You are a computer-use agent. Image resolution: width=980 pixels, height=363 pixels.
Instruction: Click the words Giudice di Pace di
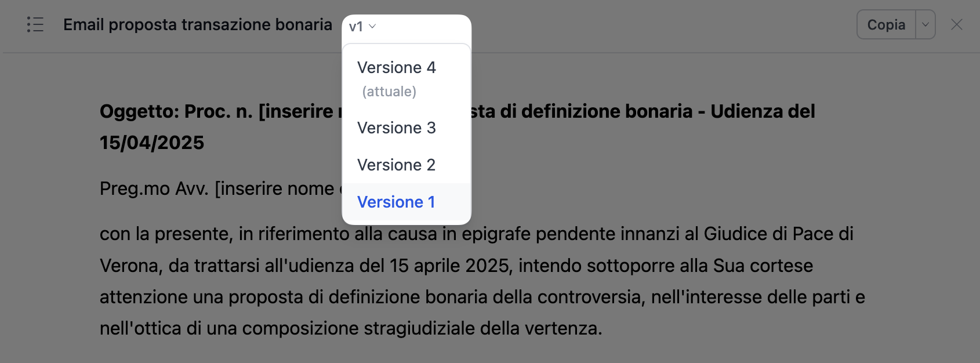(779, 234)
